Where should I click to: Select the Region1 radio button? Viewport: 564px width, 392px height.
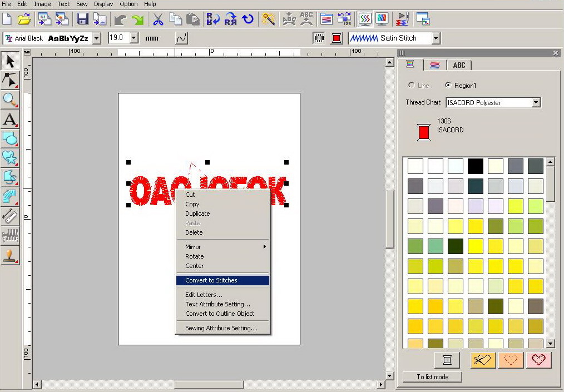coord(448,86)
